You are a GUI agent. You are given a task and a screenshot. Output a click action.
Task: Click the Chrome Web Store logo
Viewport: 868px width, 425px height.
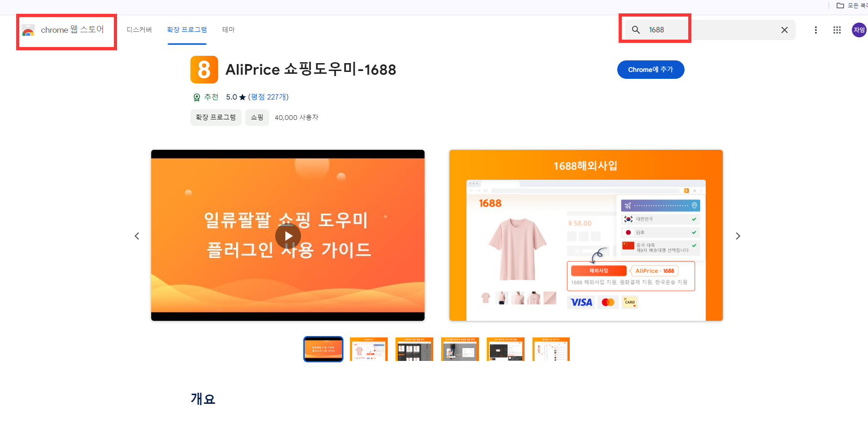pyautogui.click(x=63, y=30)
